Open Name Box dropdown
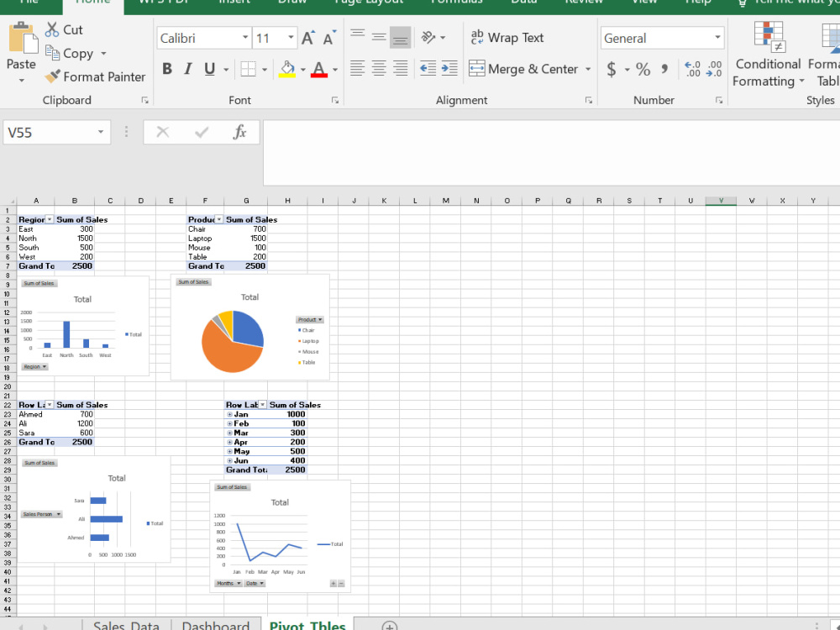Image resolution: width=840 pixels, height=630 pixels. pyautogui.click(x=100, y=132)
